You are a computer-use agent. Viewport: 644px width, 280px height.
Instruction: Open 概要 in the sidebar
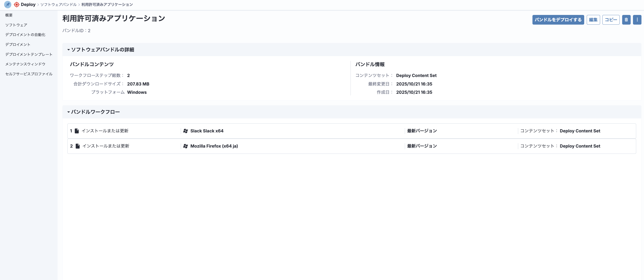coord(9,15)
